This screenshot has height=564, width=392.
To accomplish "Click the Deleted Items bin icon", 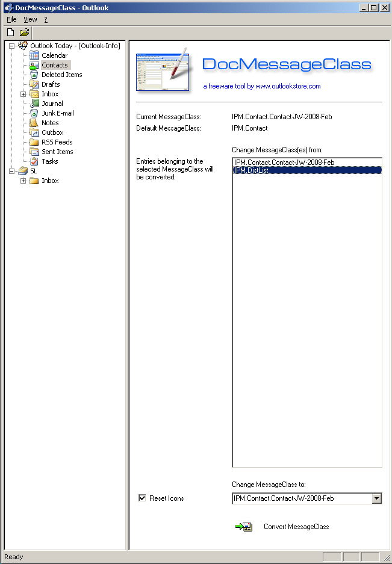I will coord(34,75).
